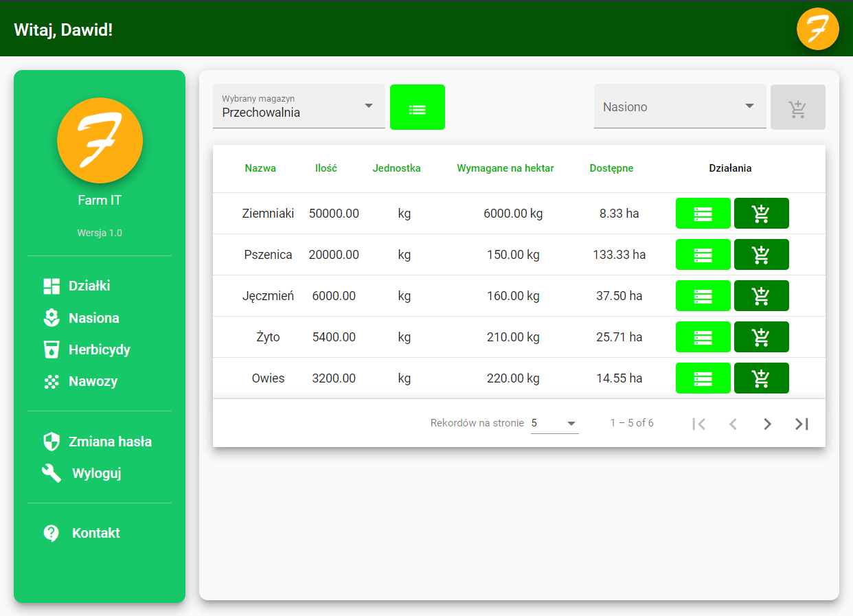Click the Wyloguj wrench icon
The width and height of the screenshot is (853, 616).
point(52,472)
